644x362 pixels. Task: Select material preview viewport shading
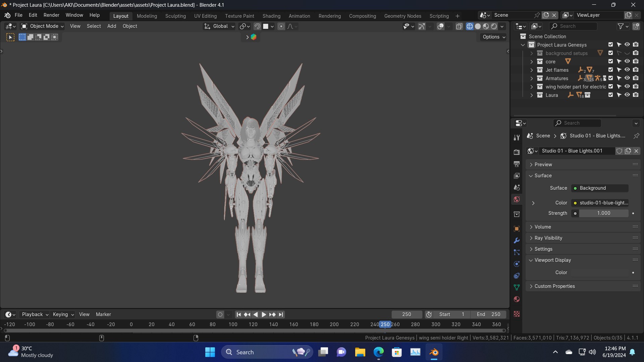coord(486,26)
